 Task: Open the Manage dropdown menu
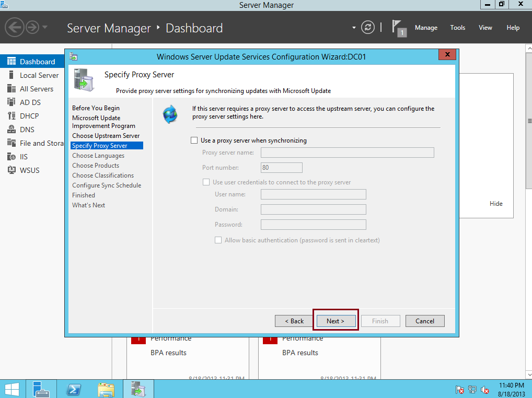pos(426,27)
